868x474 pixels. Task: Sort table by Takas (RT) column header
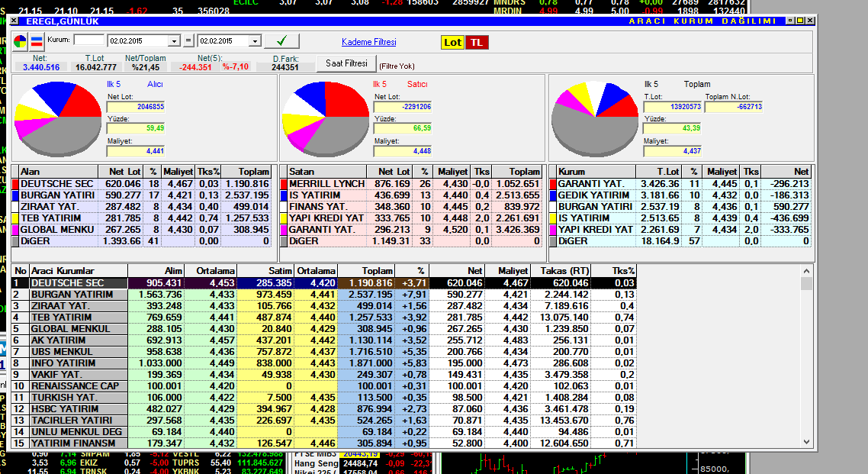564,271
